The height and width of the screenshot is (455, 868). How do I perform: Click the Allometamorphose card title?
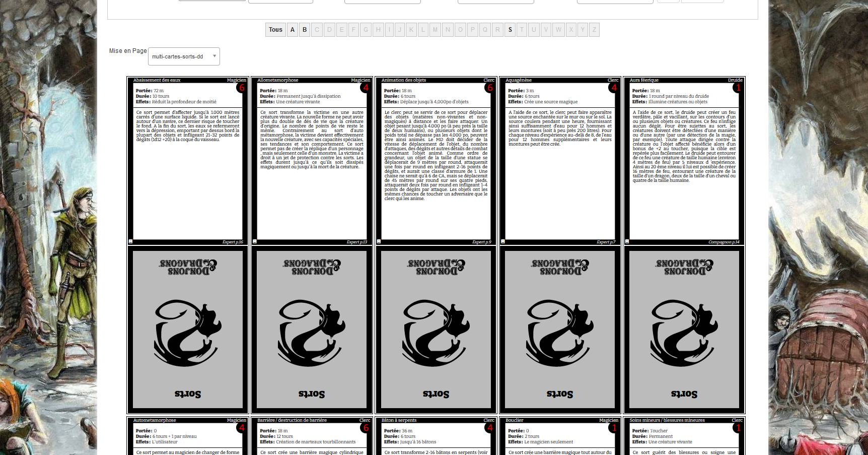point(278,80)
